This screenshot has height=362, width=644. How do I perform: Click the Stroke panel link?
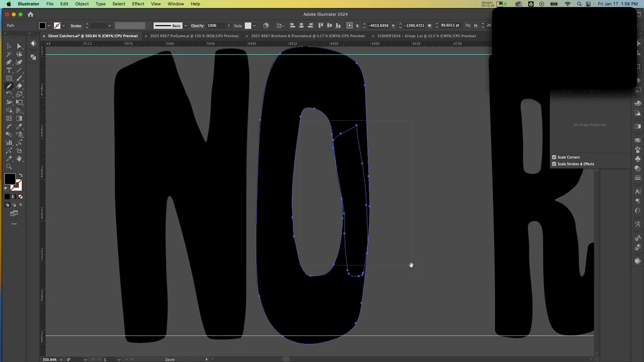pos(76,26)
